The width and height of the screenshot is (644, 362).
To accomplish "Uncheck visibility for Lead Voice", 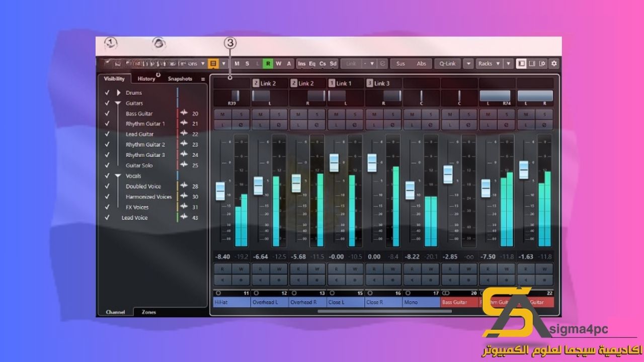I will tap(107, 218).
